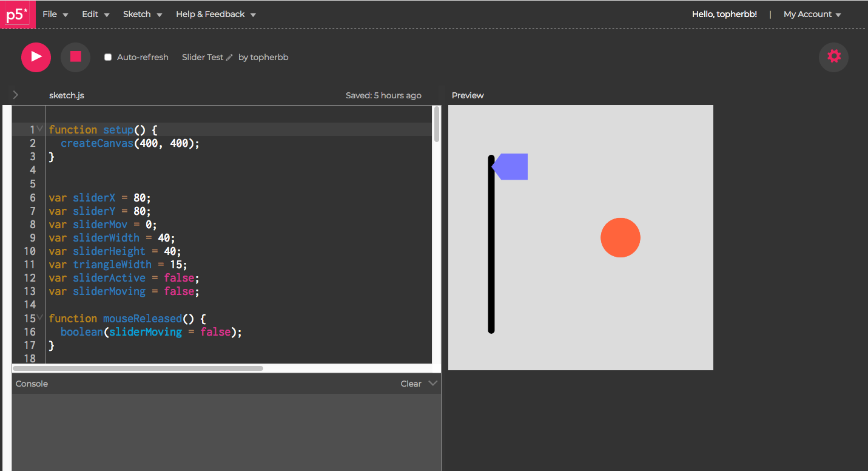Click the purple slider handle in preview
Viewport: 868px width, 471px height.
click(x=510, y=166)
